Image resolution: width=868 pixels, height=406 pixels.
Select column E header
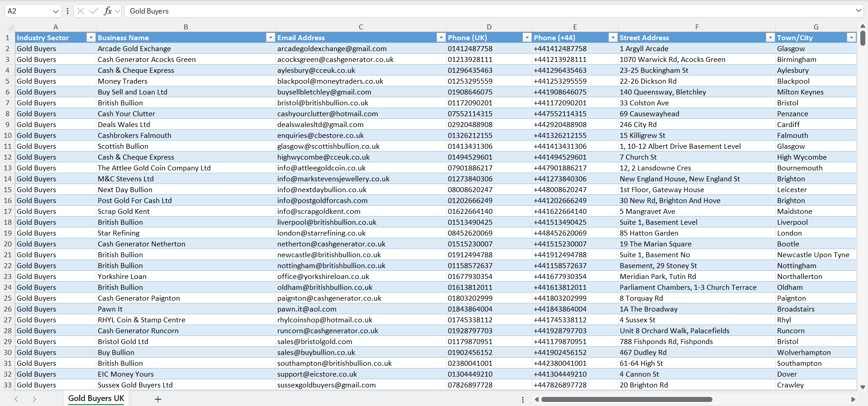[x=575, y=27]
